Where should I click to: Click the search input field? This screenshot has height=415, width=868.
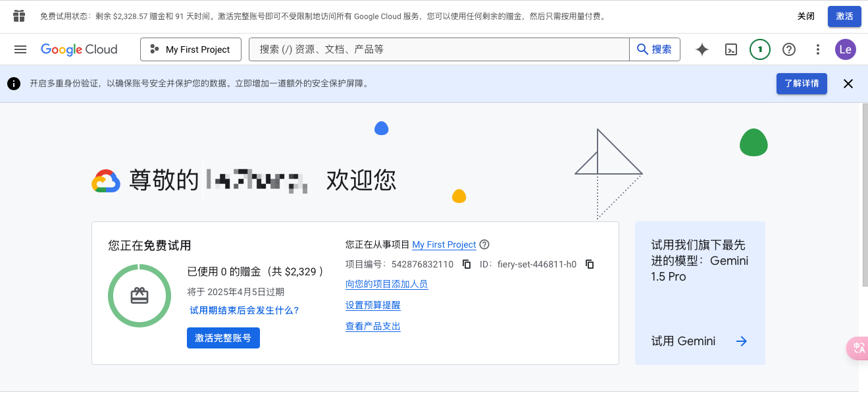click(x=438, y=49)
